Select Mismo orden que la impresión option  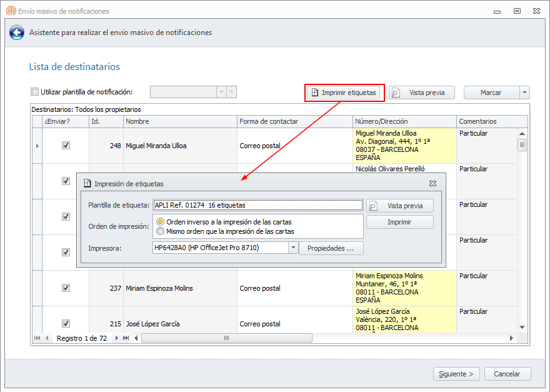161,231
